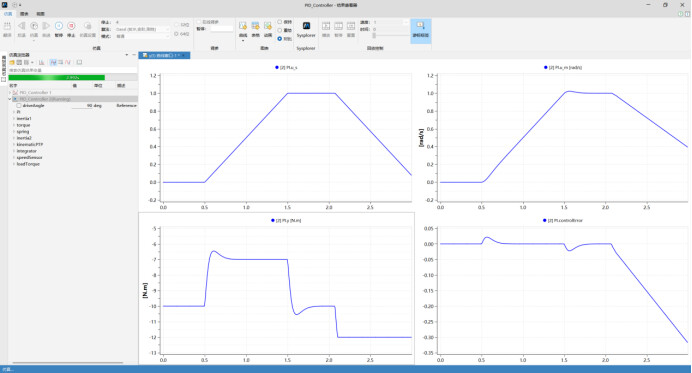Viewport: 692px width, 373px height.
Task: Create a new animation window icon
Action: click(268, 26)
